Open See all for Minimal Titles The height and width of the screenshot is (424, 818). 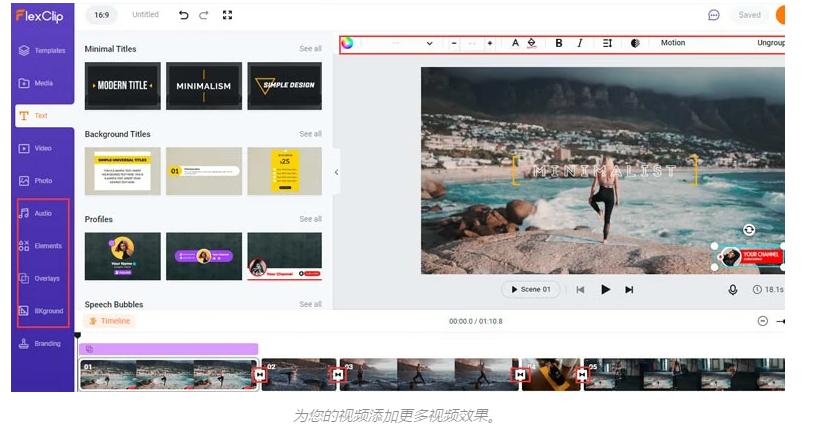pyautogui.click(x=310, y=49)
